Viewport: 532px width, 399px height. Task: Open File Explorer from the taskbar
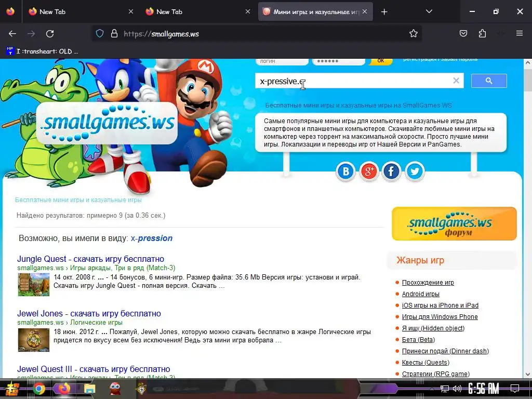89,389
